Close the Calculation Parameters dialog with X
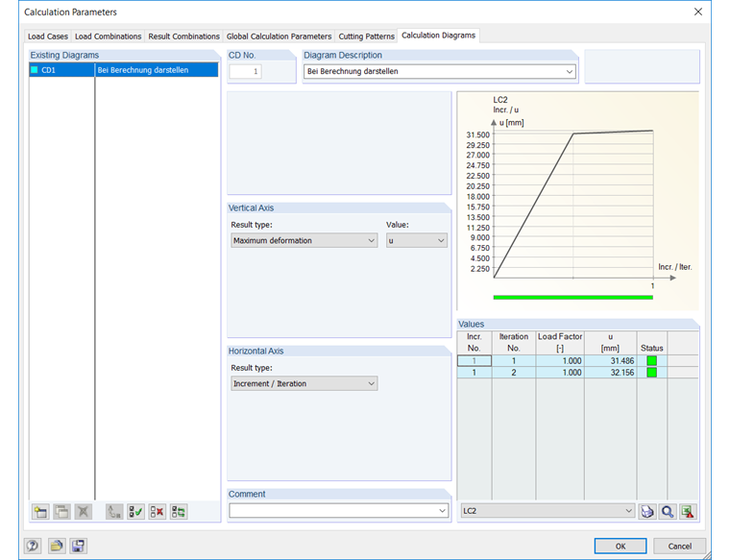This screenshot has width=730, height=560. click(x=698, y=12)
